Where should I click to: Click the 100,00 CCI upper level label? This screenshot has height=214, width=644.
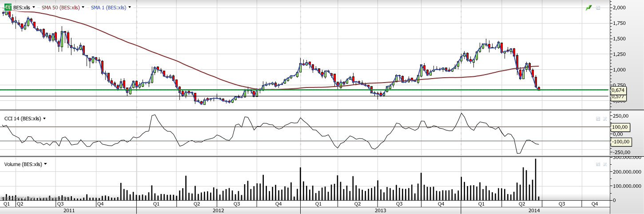620,127
